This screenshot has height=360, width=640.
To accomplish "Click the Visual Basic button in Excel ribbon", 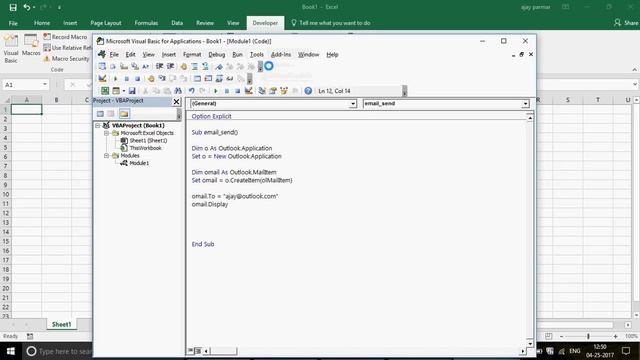I will pyautogui.click(x=11, y=49).
